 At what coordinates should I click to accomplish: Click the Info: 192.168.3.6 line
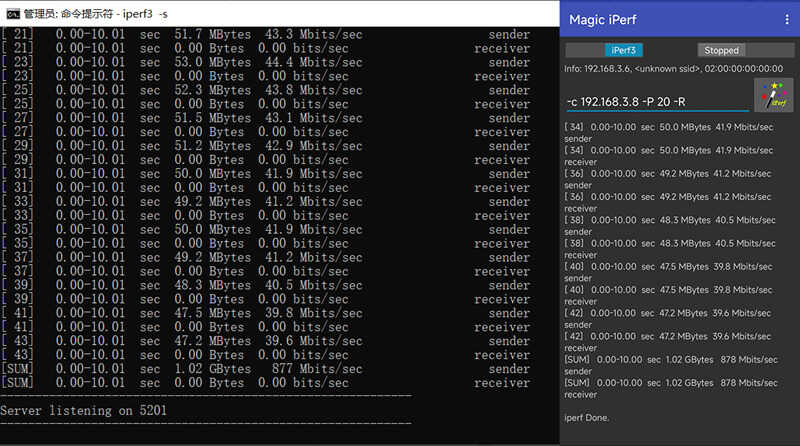[x=673, y=68]
